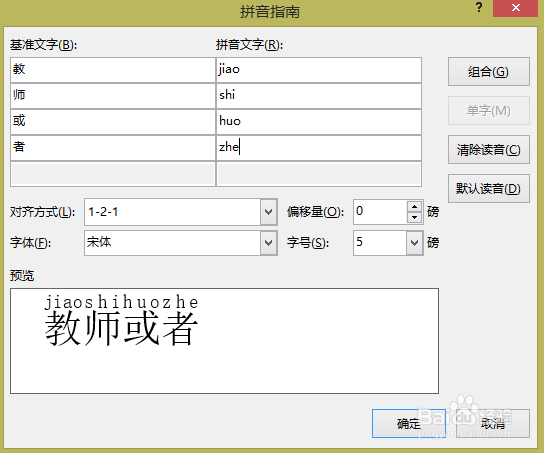Close the 拼音指南 dialog
544x453 pixels.
(x=515, y=8)
